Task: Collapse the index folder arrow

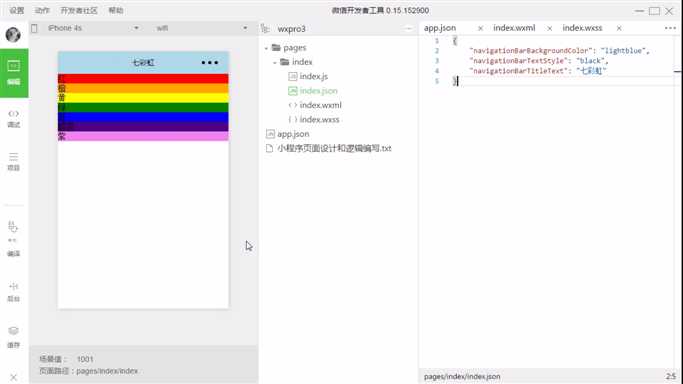Action: click(275, 62)
